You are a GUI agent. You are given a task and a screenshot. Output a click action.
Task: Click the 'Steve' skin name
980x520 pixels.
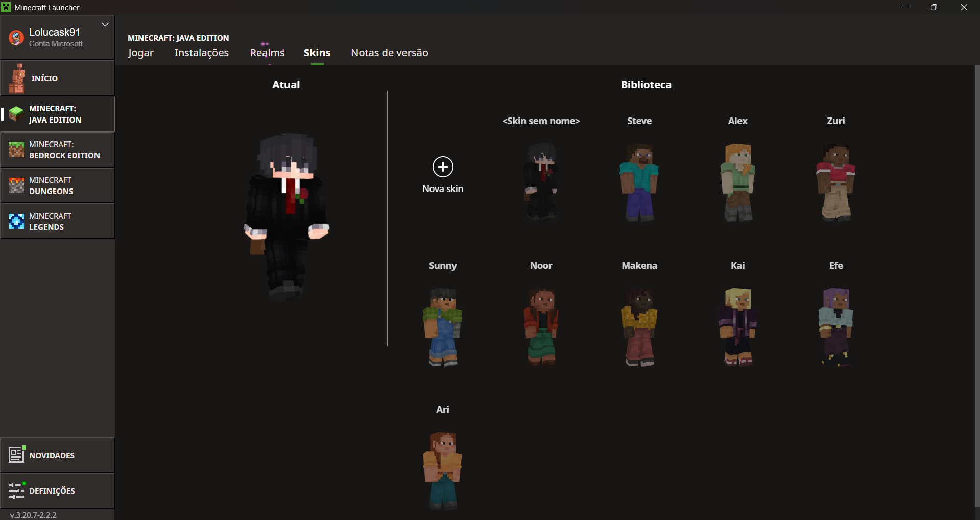[639, 121]
